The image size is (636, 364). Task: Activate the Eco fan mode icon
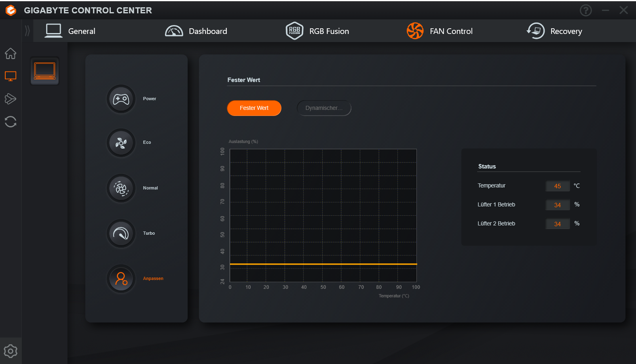click(x=121, y=143)
